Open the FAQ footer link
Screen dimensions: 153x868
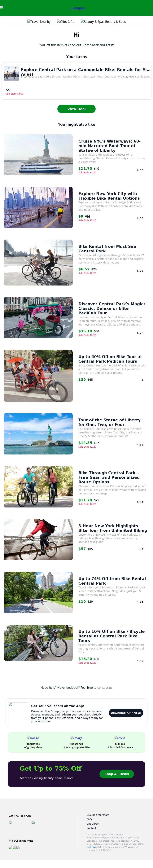(x=89, y=819)
